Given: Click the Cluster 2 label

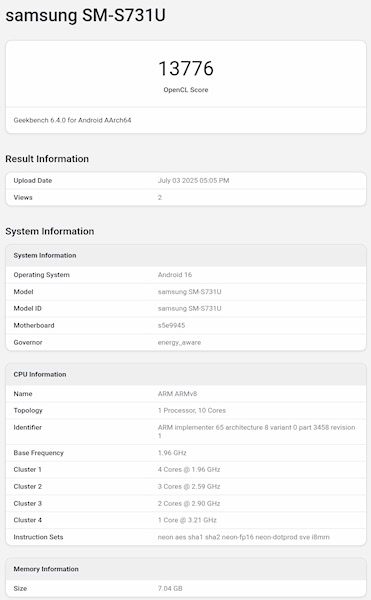Looking at the screenshot, I should tap(28, 486).
